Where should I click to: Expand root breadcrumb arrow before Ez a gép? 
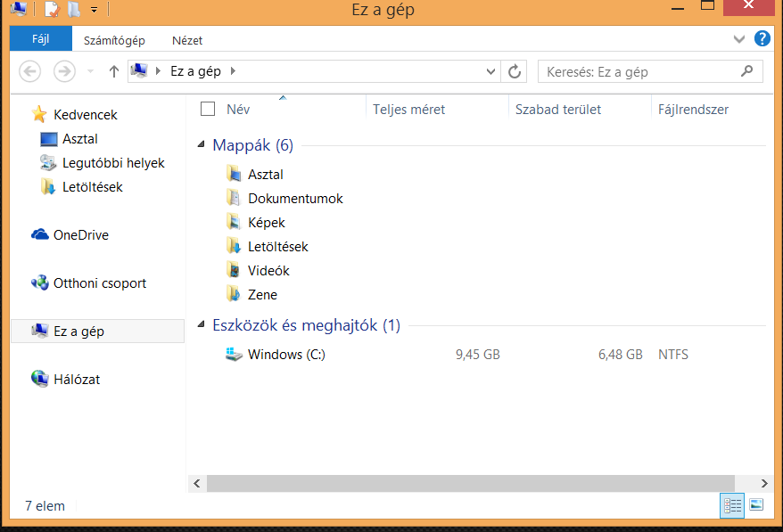point(158,71)
